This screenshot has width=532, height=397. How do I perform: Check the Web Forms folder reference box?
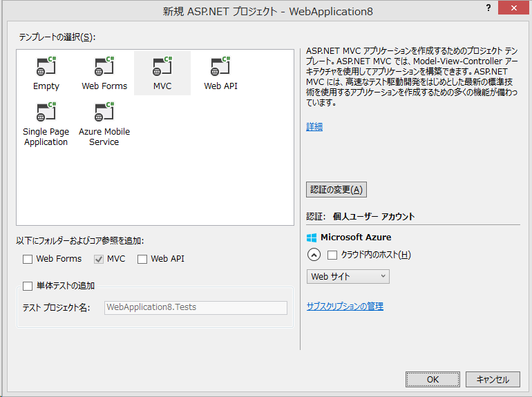(28, 259)
